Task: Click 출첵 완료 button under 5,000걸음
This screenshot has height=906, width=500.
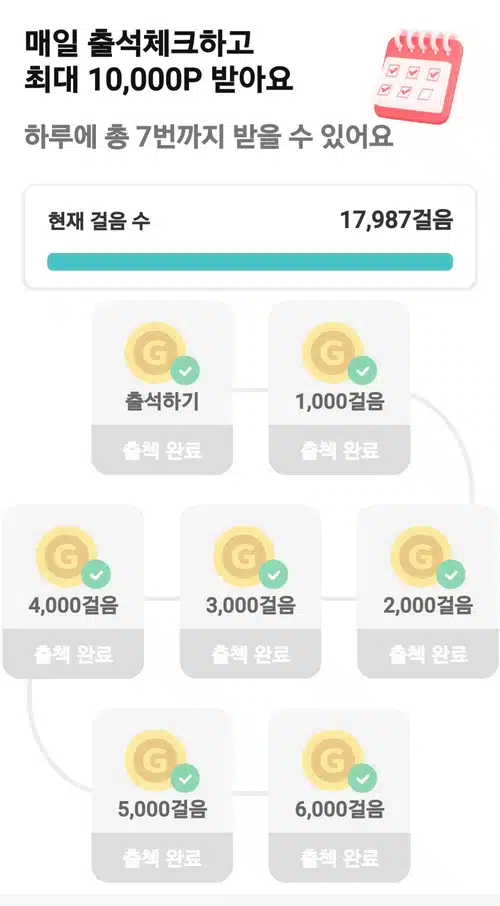Action: tap(162, 858)
